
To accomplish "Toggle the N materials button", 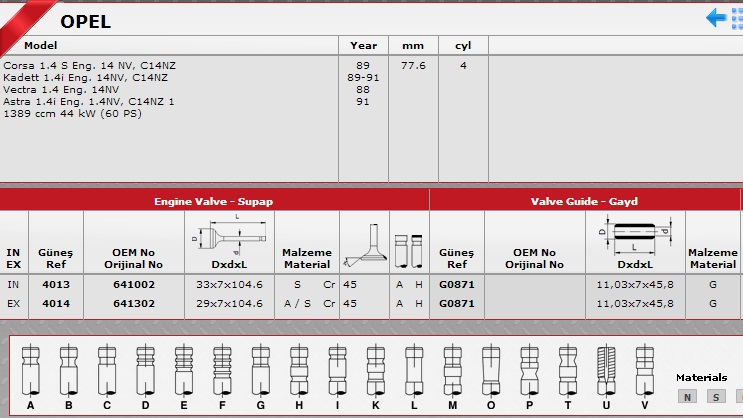I will [687, 397].
